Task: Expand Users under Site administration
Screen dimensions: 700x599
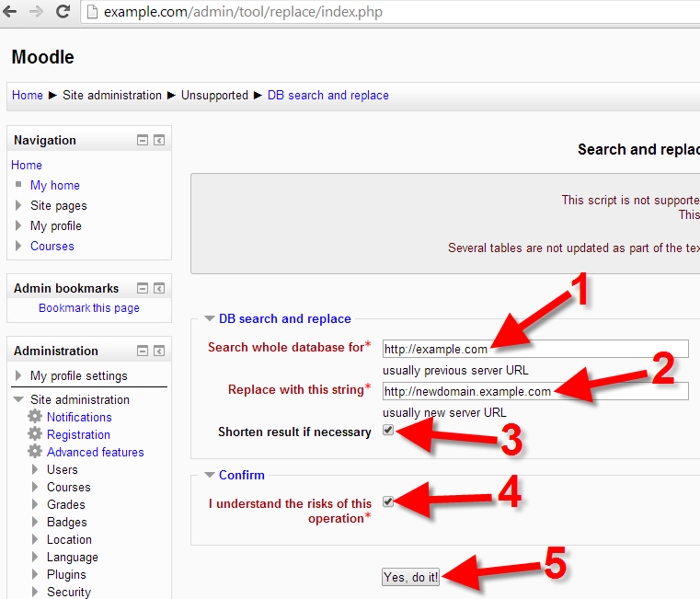Action: [x=35, y=469]
